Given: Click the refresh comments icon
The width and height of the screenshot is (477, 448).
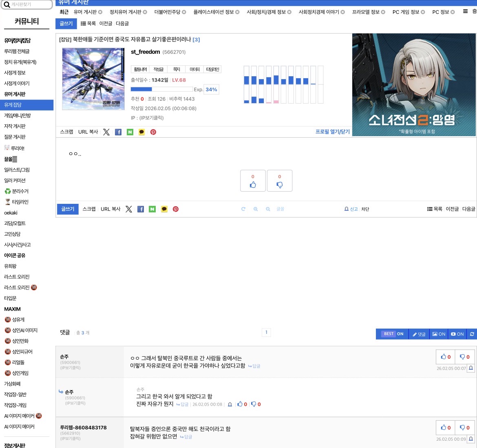Looking at the screenshot, I should (x=472, y=334).
